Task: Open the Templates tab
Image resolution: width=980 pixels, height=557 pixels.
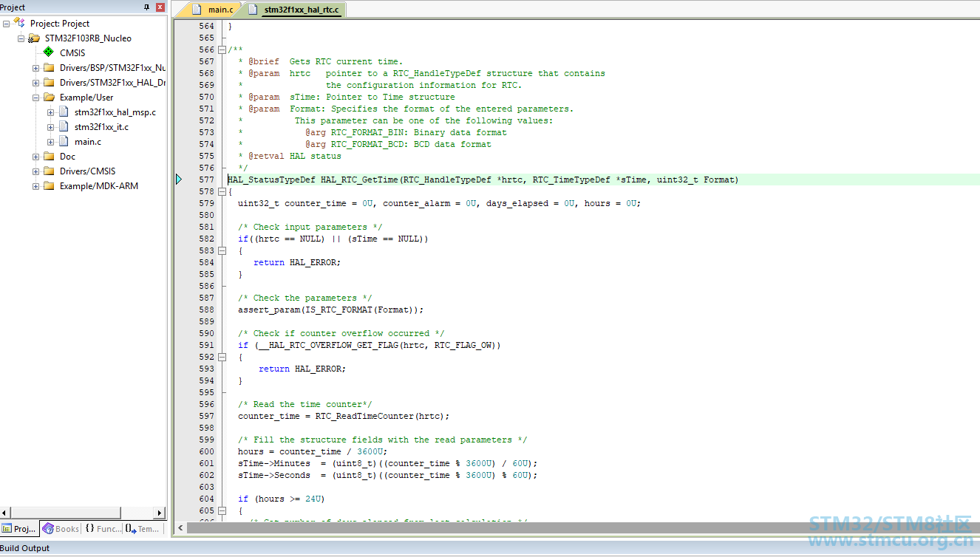Action: tap(143, 529)
